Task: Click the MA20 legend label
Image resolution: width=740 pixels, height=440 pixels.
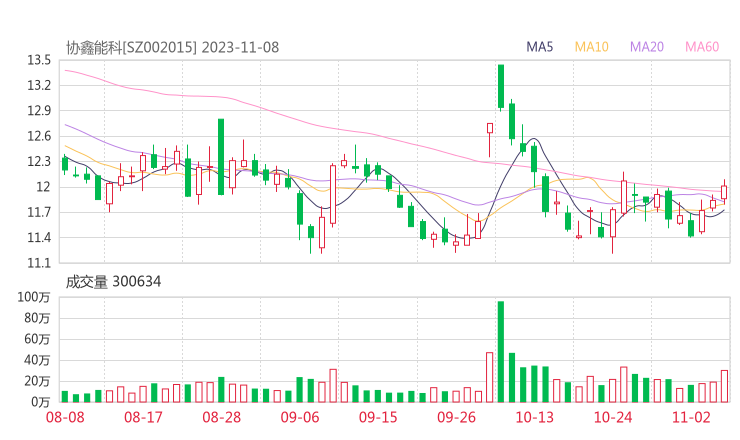Action: [x=647, y=47]
